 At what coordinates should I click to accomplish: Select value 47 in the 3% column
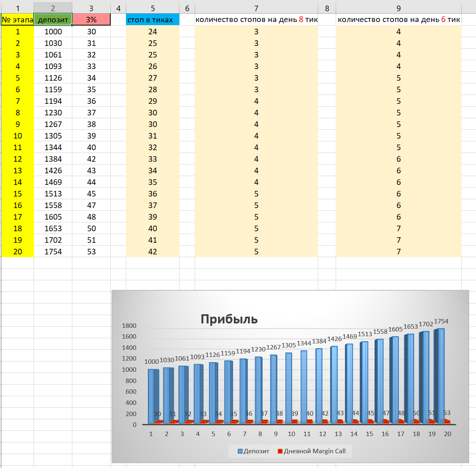(91, 205)
